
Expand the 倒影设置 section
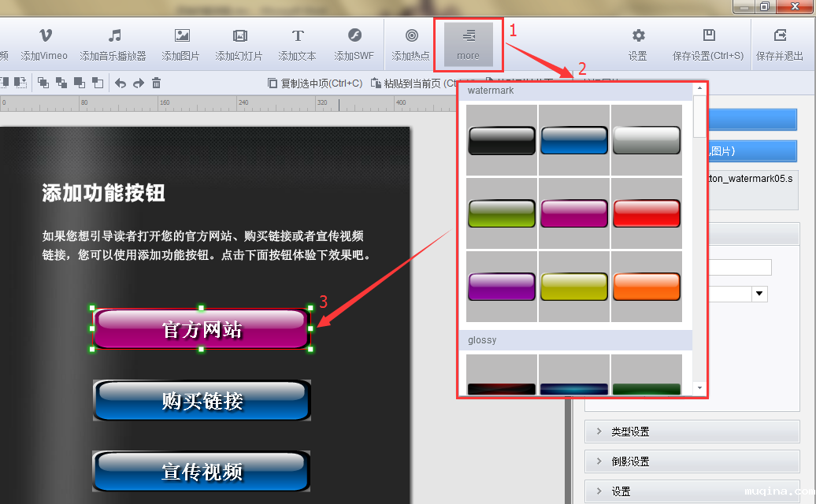click(x=693, y=461)
